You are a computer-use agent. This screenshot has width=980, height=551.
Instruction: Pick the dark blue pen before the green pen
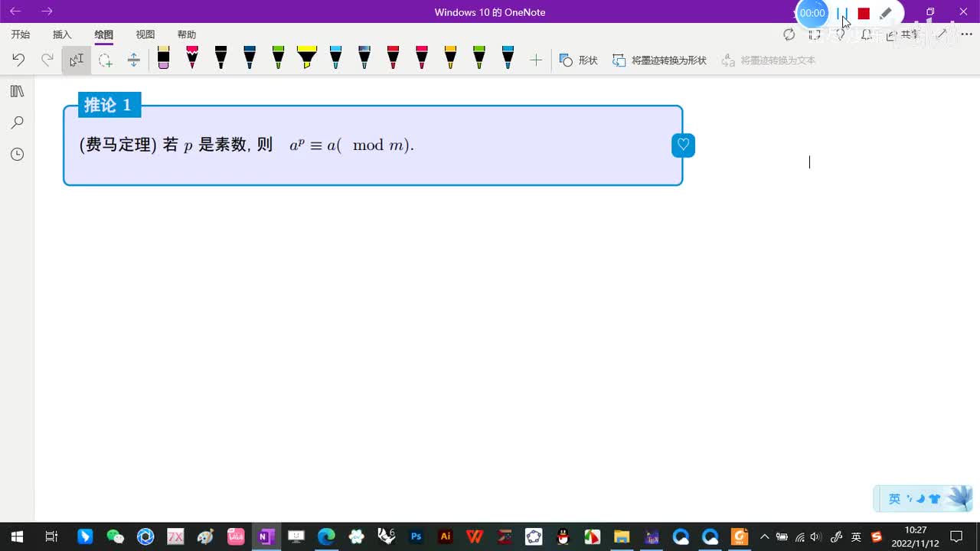(250, 57)
